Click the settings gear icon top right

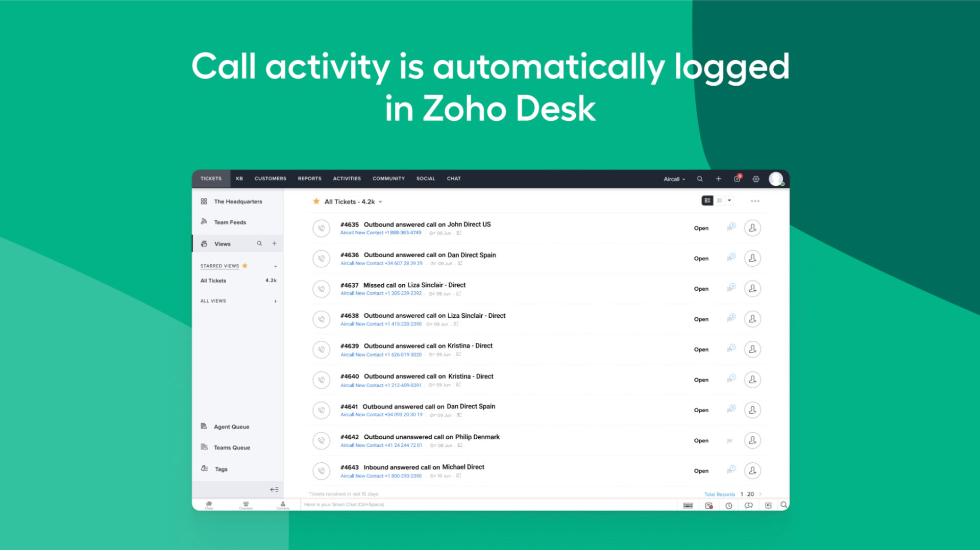click(755, 179)
